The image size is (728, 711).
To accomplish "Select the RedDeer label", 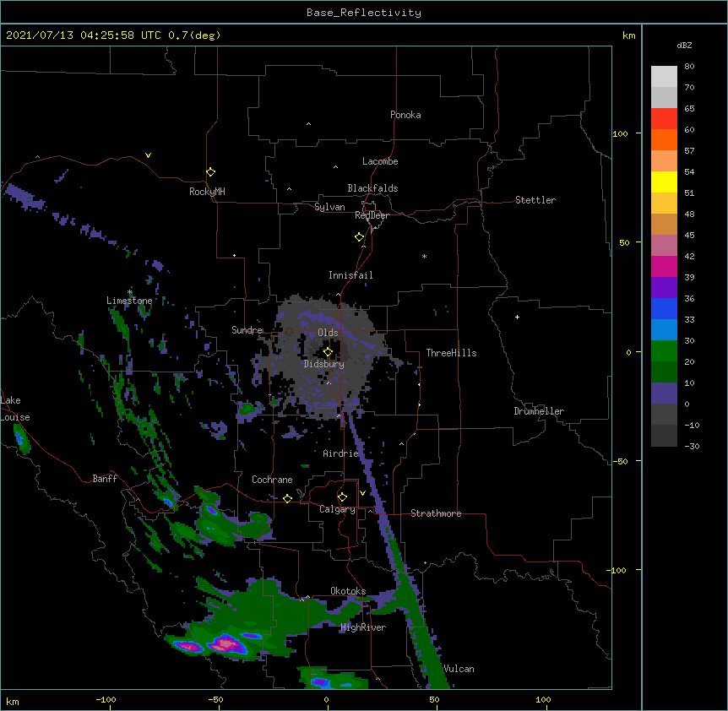I will [372, 215].
